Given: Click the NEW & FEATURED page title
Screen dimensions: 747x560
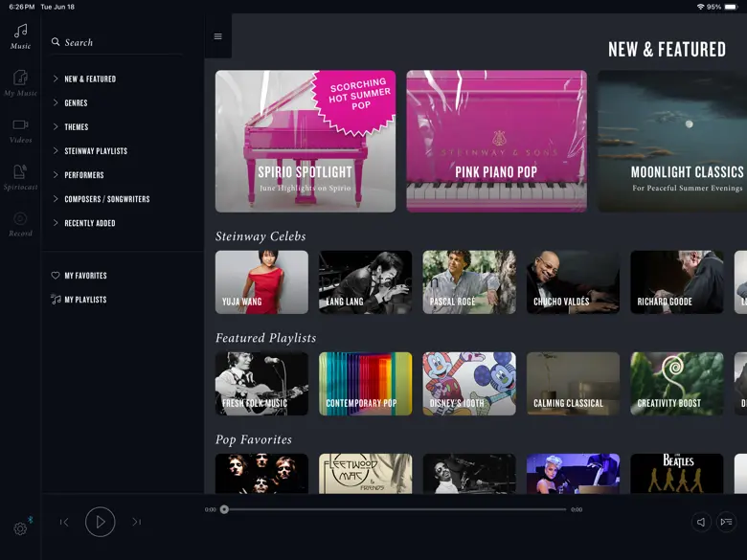Looking at the screenshot, I should (667, 50).
